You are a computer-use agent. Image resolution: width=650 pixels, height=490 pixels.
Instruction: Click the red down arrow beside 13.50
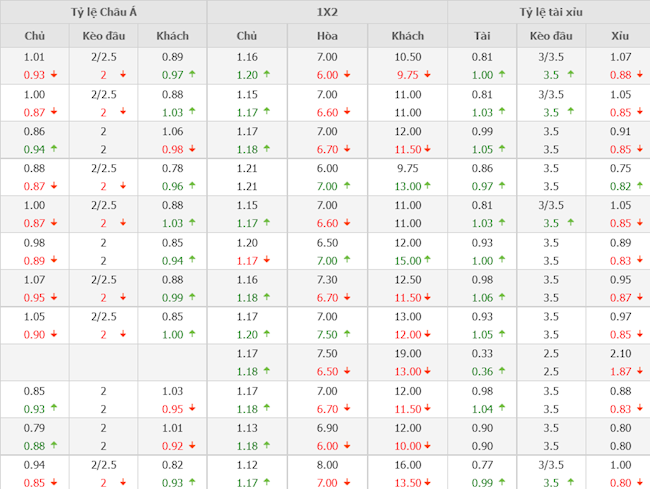pos(428,483)
